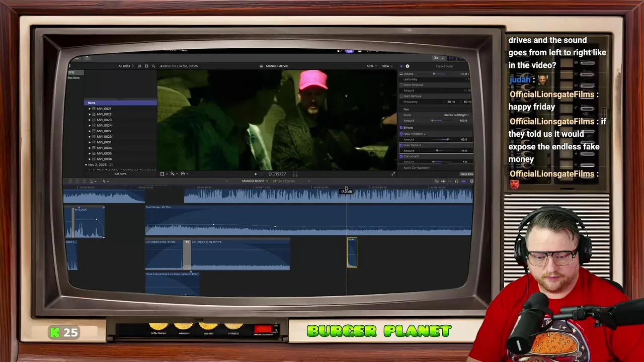Disable the Effects checkbox

point(401,128)
